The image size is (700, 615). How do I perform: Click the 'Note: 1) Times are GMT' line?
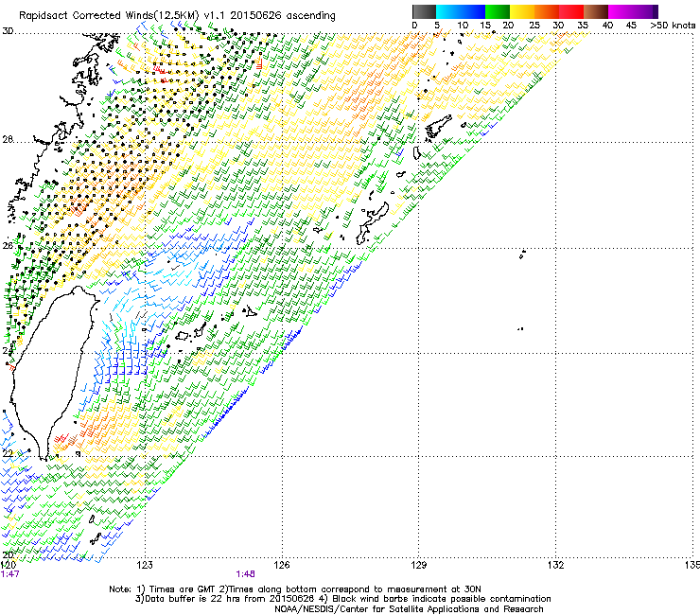click(x=295, y=589)
